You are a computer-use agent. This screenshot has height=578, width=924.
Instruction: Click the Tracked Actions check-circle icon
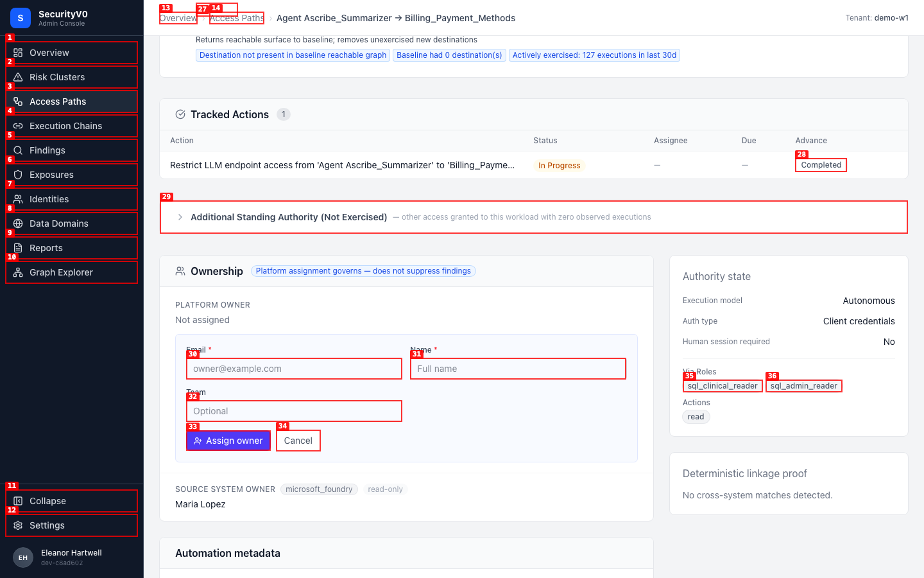click(180, 114)
